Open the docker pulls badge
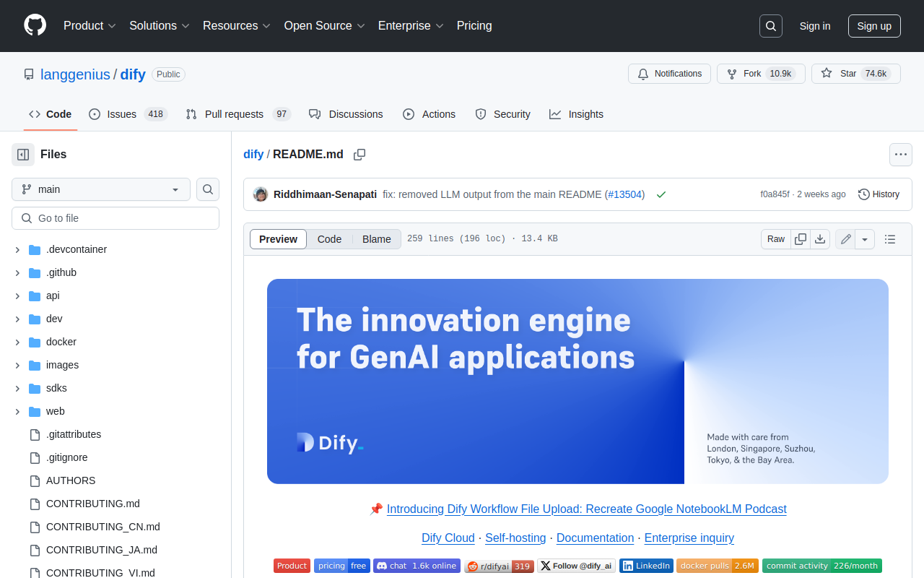Image resolution: width=924 pixels, height=578 pixels. 718,566
